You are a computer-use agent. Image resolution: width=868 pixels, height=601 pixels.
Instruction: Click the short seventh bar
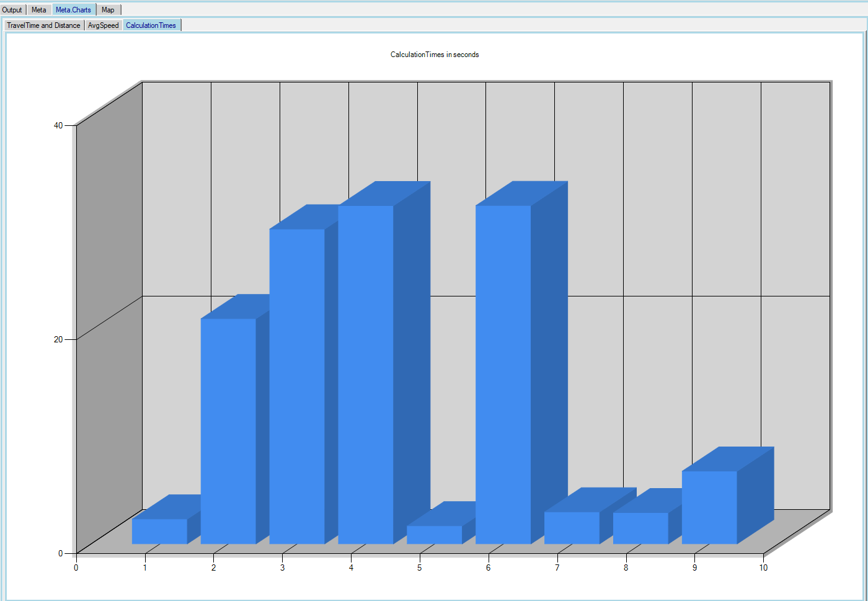(572, 528)
